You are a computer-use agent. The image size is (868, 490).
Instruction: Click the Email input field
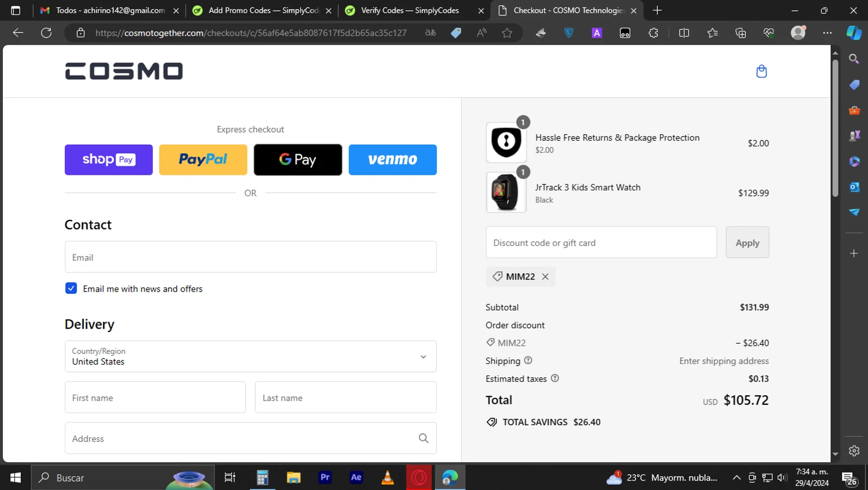(x=251, y=257)
